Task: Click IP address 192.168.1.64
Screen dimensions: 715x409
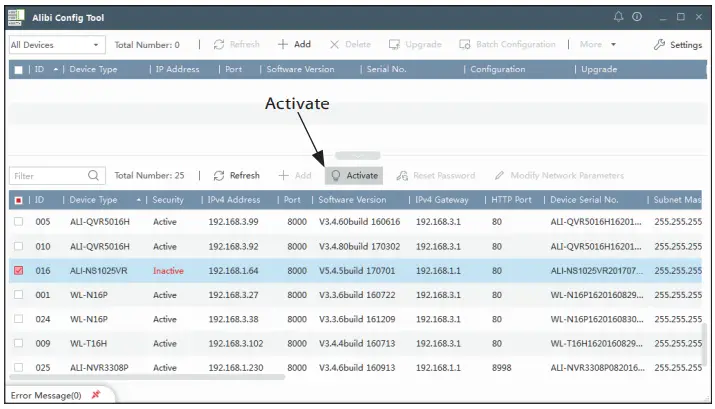Action: coord(233,271)
